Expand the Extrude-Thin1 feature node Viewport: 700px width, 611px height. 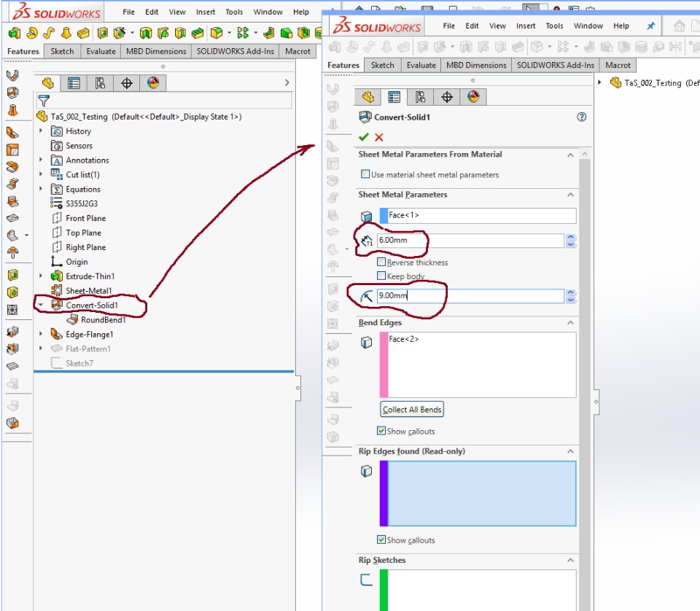coord(41,276)
